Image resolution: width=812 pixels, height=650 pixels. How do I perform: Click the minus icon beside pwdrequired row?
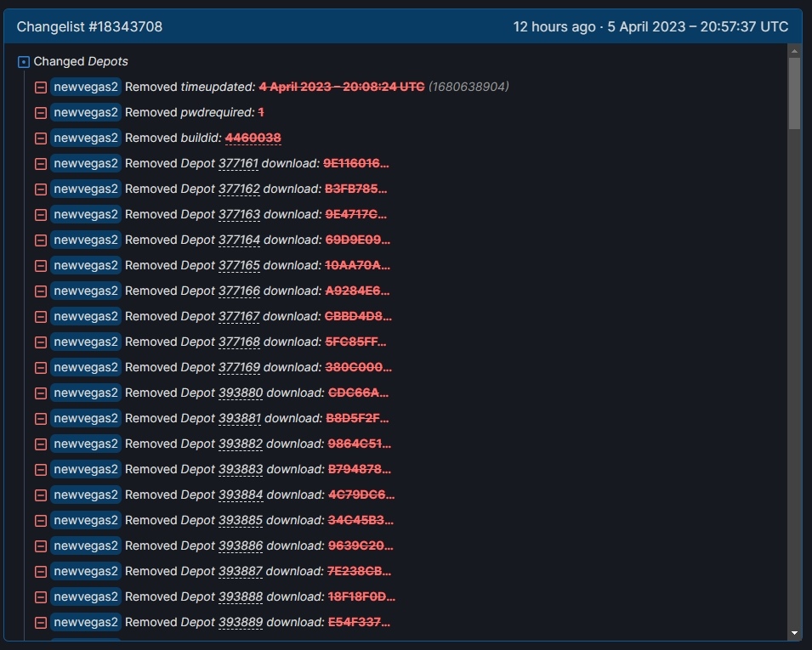[40, 113]
